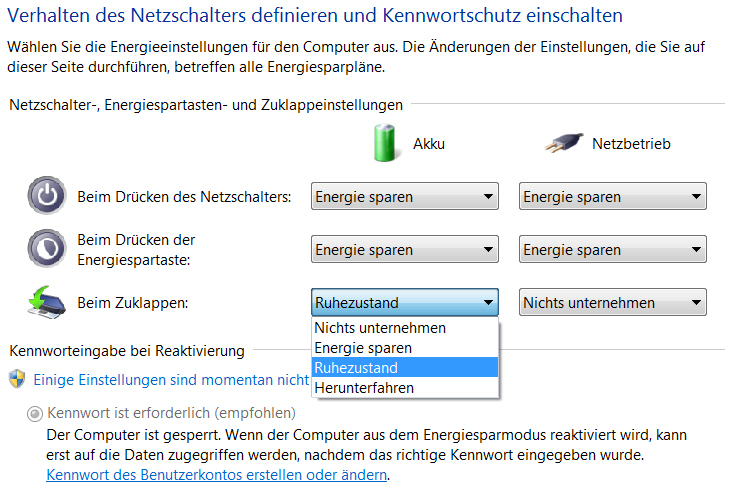Select Ruhezustand in the open list
This screenshot has width=737, height=488.
tap(357, 368)
